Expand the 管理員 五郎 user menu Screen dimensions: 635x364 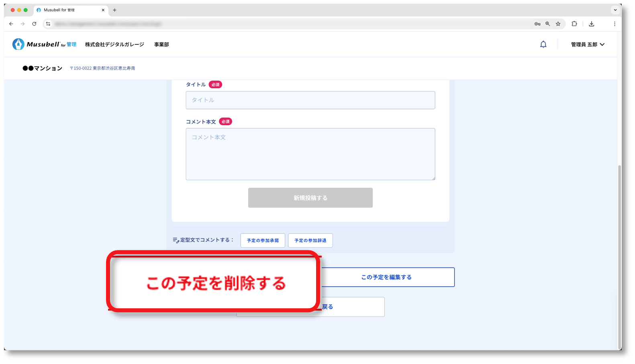click(x=588, y=45)
